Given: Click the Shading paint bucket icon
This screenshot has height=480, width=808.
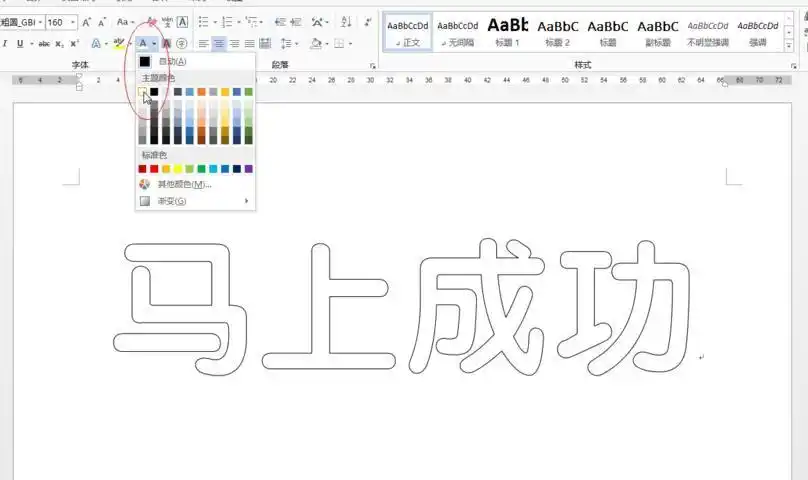Looking at the screenshot, I should (x=316, y=44).
